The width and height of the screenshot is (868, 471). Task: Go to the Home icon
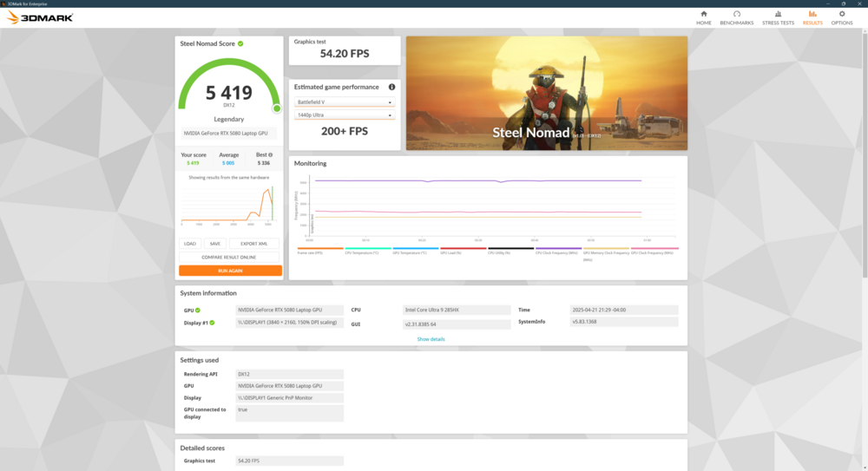click(x=704, y=14)
